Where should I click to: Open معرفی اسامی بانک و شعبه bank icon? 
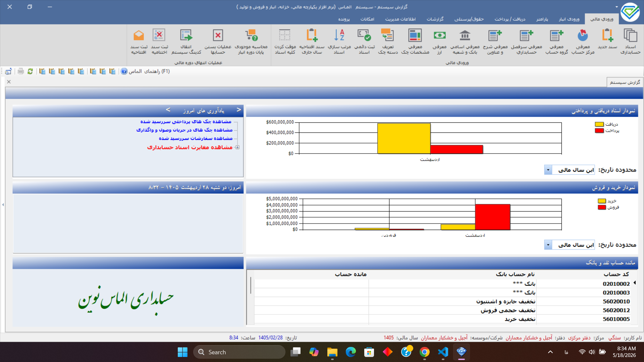[465, 41]
